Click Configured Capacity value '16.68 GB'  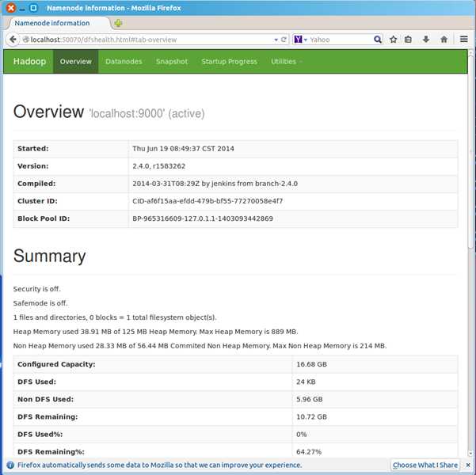point(311,364)
